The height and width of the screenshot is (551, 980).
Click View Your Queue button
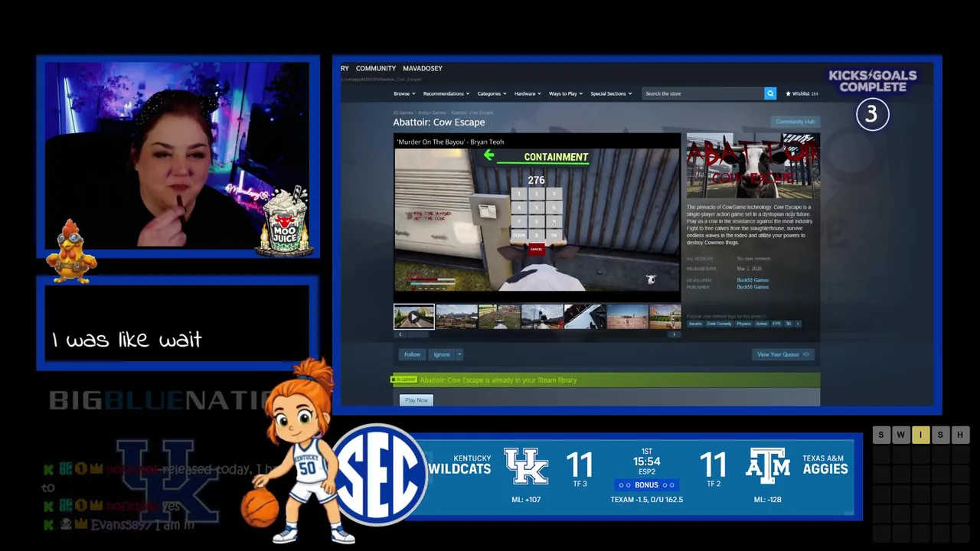point(782,354)
